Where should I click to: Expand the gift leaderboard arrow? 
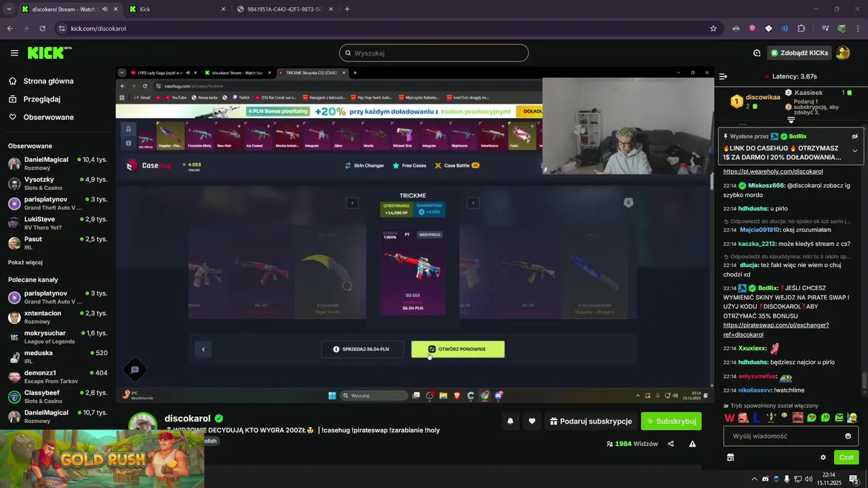point(791,121)
